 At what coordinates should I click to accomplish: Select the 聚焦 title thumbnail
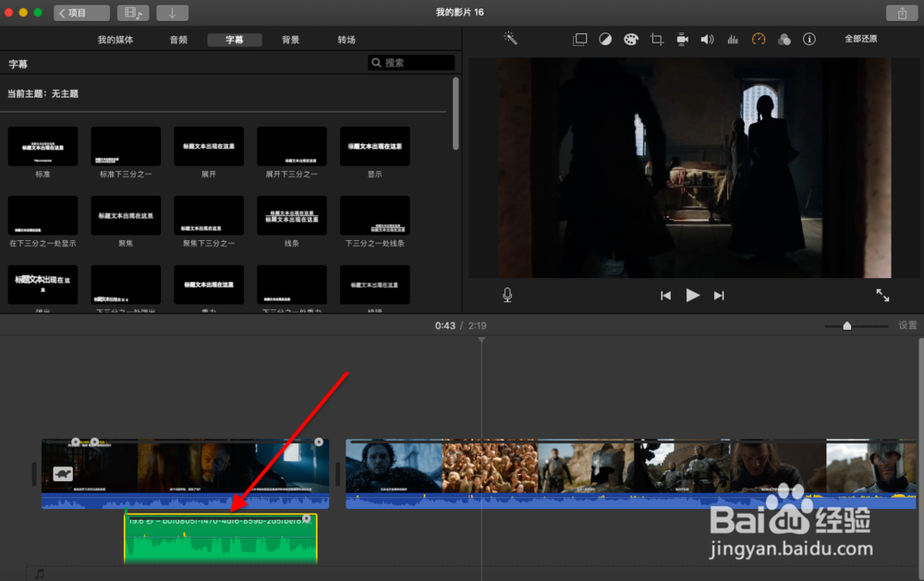[x=126, y=215]
